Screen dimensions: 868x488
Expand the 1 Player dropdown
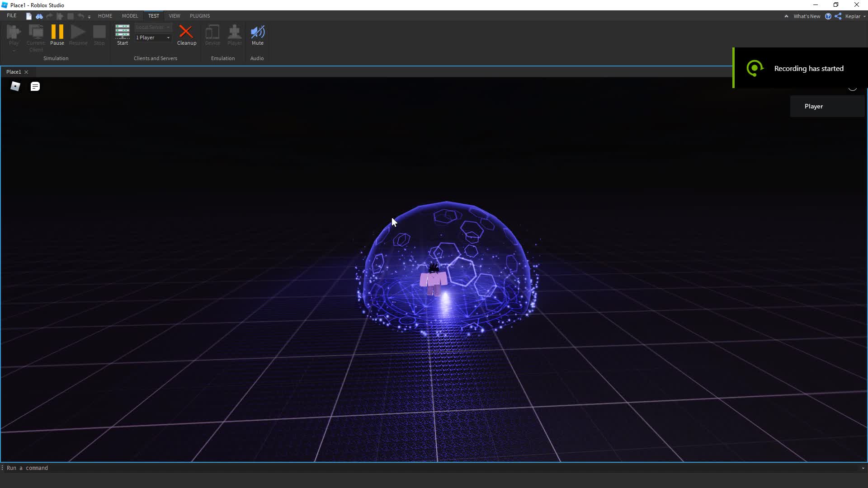tap(168, 38)
